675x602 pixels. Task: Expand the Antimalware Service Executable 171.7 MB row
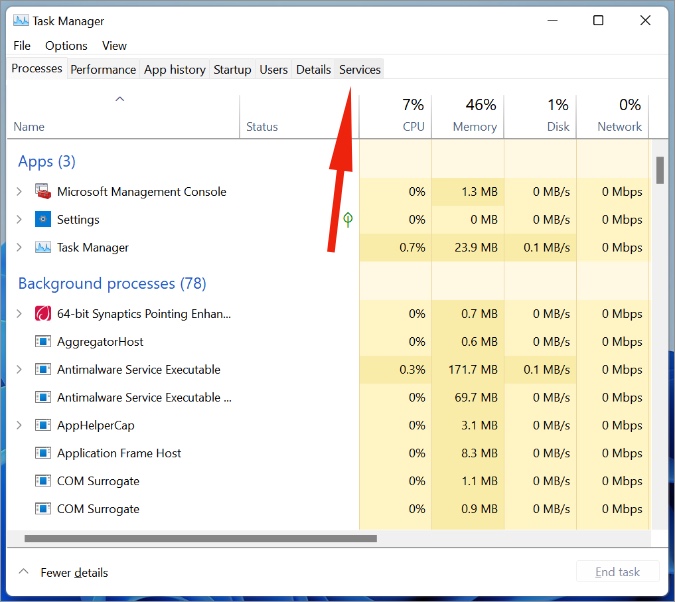(x=19, y=369)
